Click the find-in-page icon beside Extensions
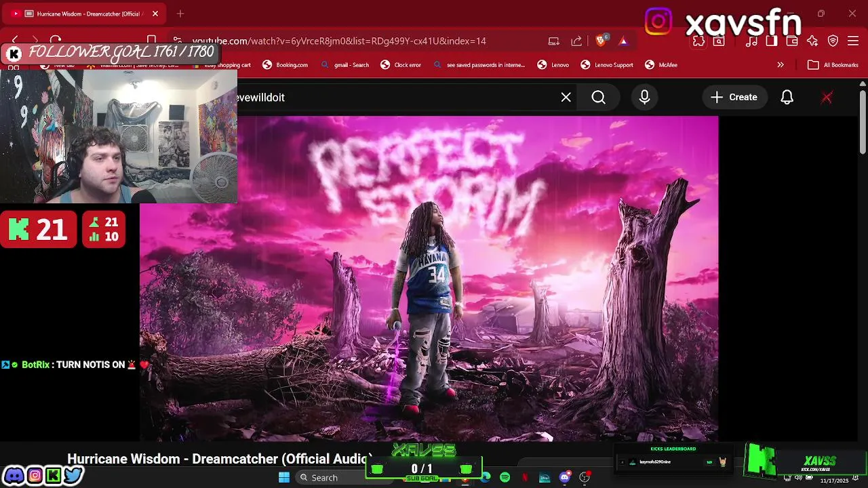This screenshot has height=488, width=868. point(719,41)
